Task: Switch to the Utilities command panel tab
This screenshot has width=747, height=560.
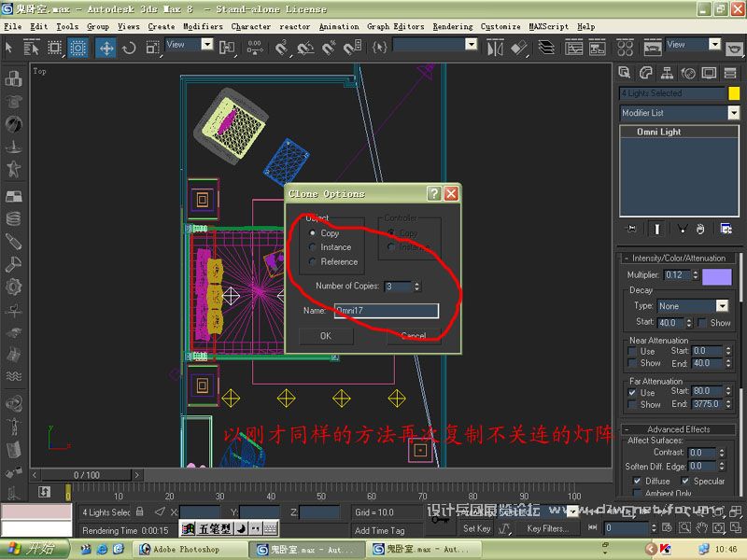Action: click(730, 73)
